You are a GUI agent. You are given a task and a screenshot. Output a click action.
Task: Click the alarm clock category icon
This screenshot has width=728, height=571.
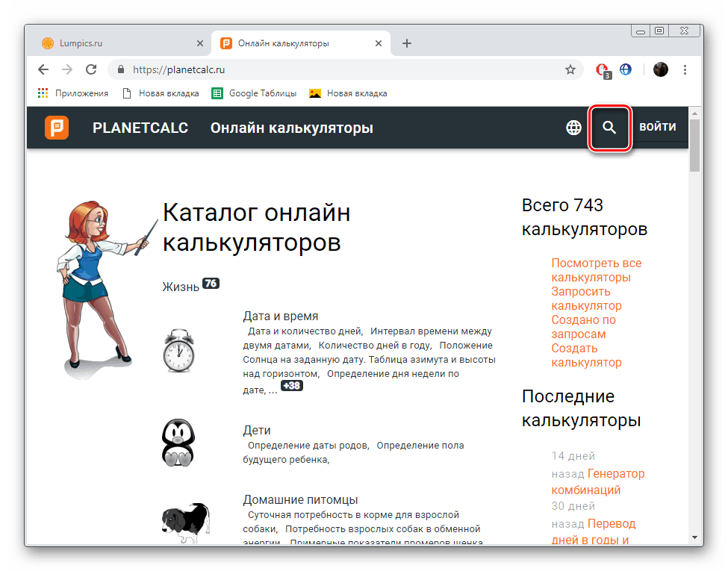click(x=178, y=349)
